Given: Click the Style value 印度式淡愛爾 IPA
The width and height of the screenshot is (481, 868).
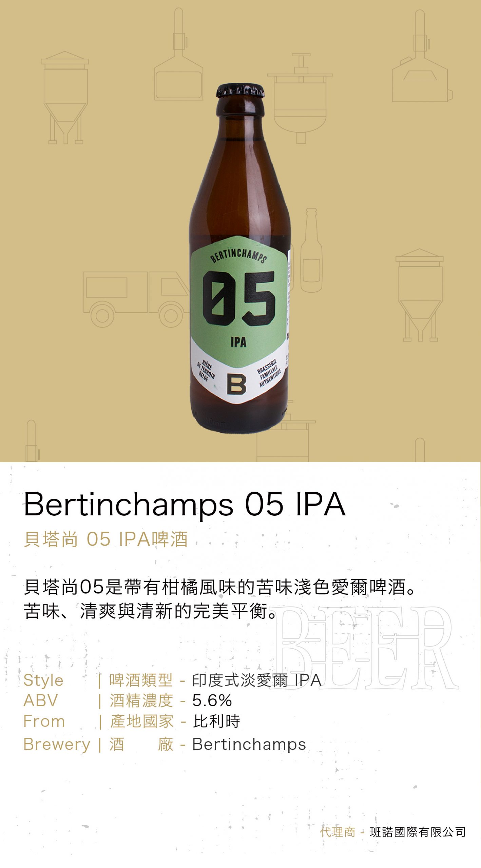Looking at the screenshot, I should (256, 680).
